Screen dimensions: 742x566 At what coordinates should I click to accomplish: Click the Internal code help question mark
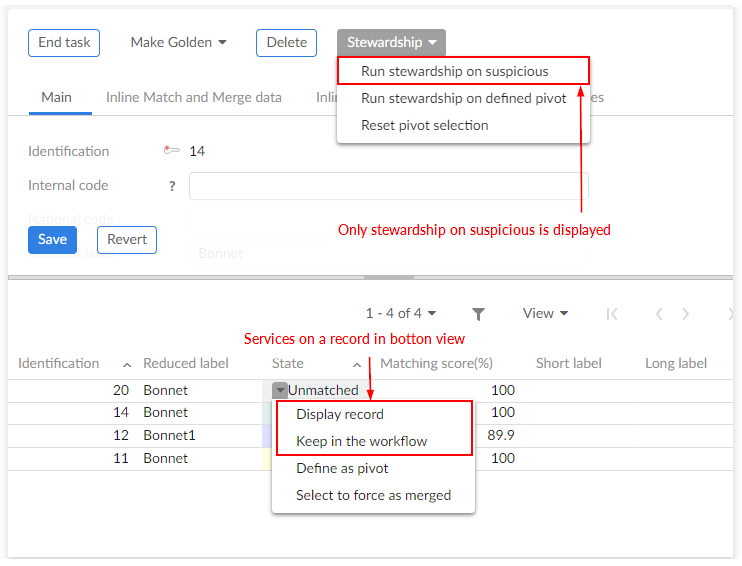(x=172, y=186)
